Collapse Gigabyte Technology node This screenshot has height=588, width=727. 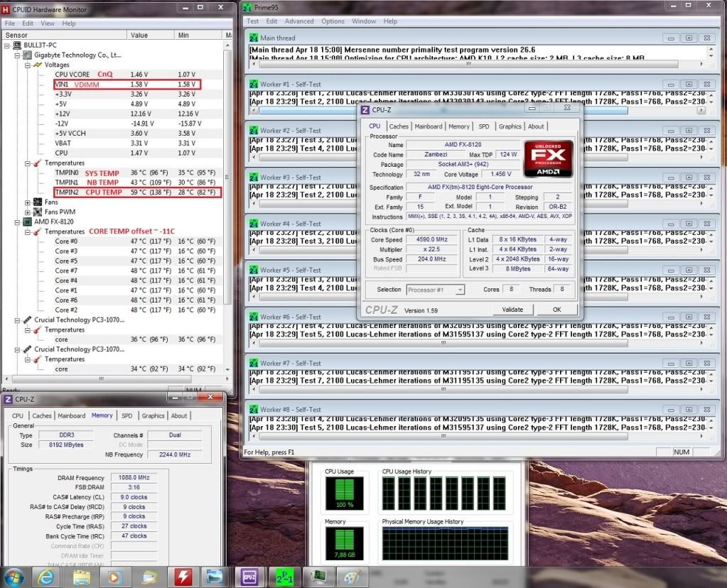pos(17,55)
